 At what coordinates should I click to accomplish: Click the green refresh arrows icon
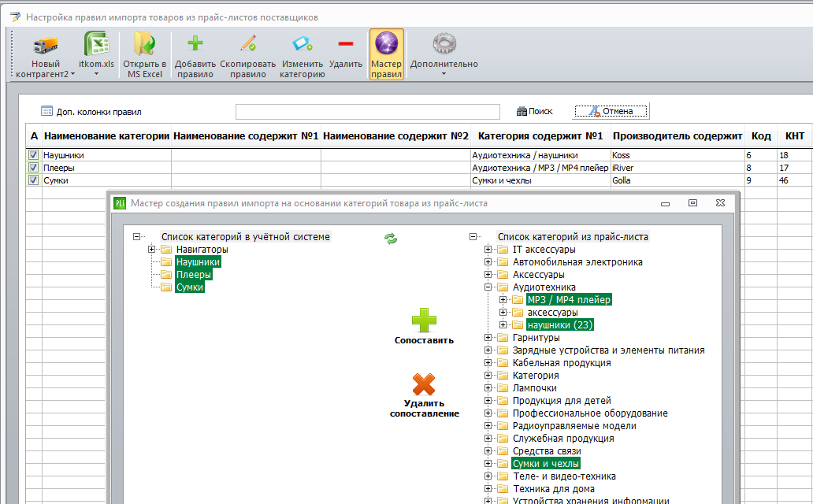(391, 239)
